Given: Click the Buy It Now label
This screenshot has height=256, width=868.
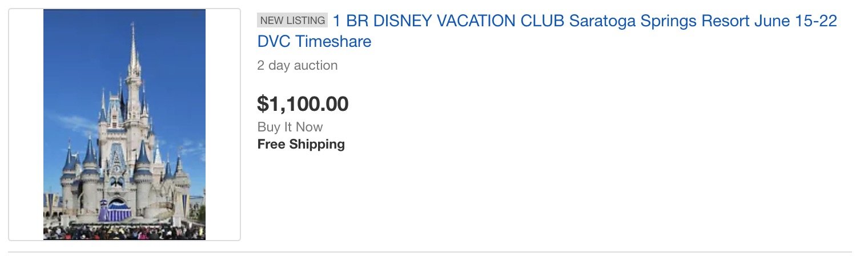Looking at the screenshot, I should tap(290, 127).
